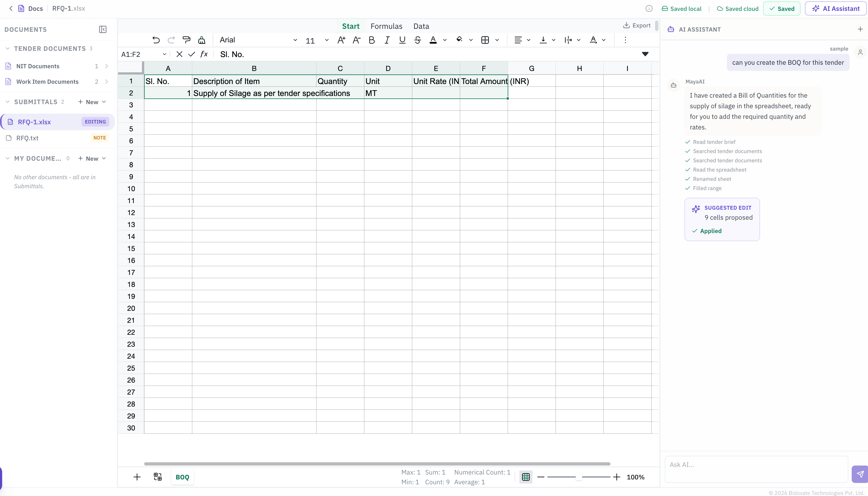Image resolution: width=868 pixels, height=496 pixels.
Task: Click the vertical align icon
Action: (x=543, y=40)
